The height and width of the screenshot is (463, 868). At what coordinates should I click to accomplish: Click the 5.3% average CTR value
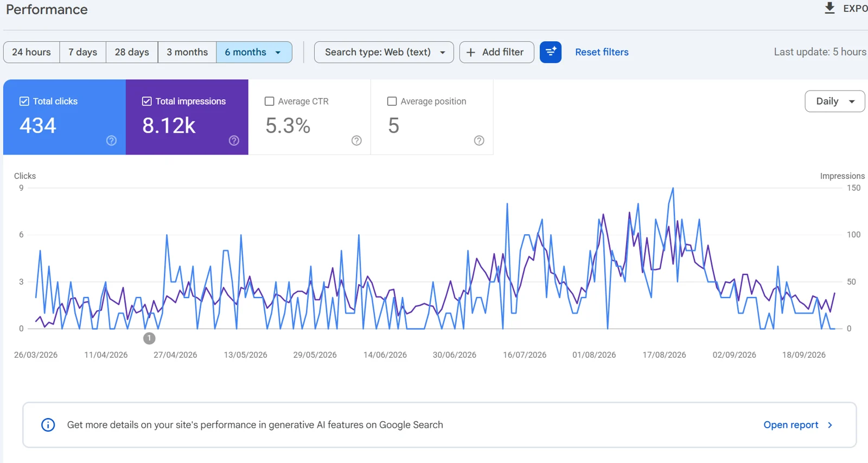pos(288,126)
